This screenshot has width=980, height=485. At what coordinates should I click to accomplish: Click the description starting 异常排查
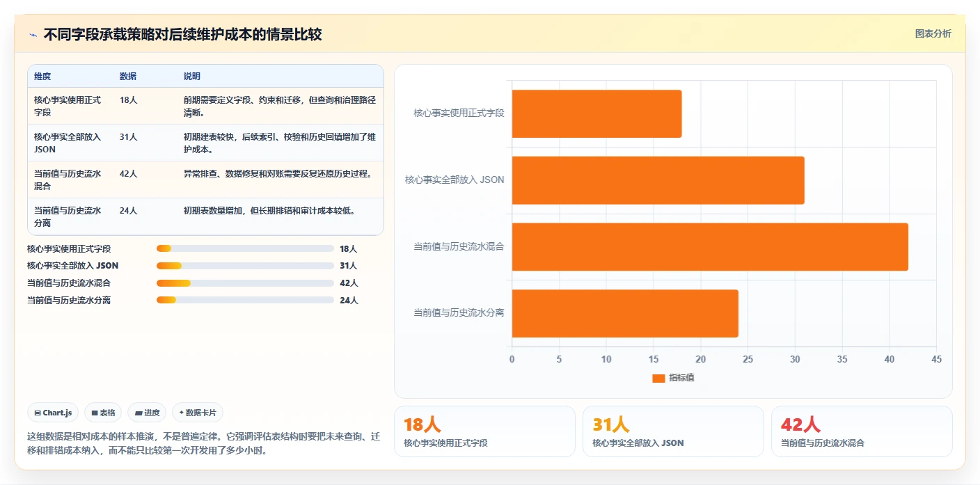pos(278,174)
